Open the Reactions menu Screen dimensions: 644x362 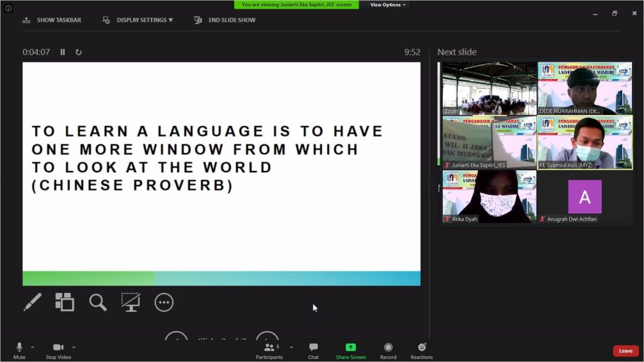tap(421, 351)
